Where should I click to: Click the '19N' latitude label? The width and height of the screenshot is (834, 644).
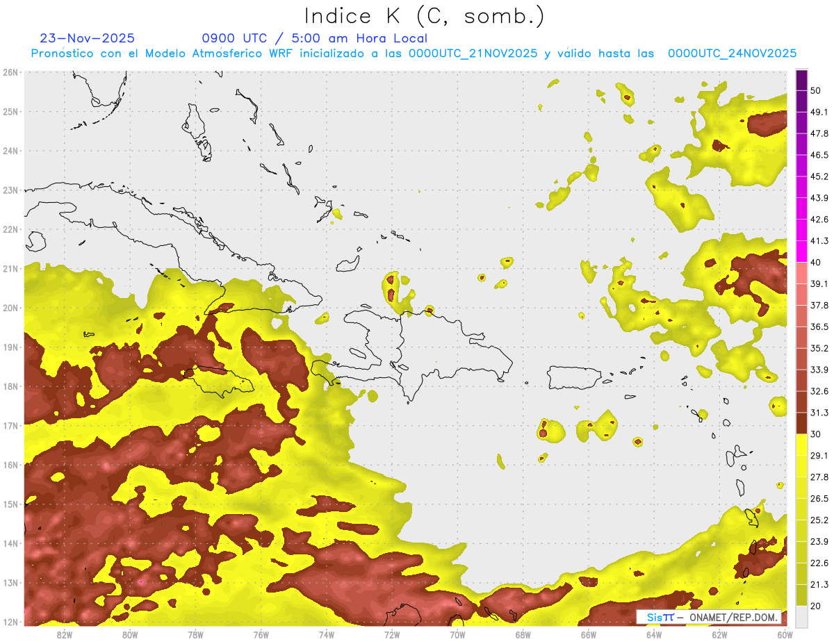10,347
